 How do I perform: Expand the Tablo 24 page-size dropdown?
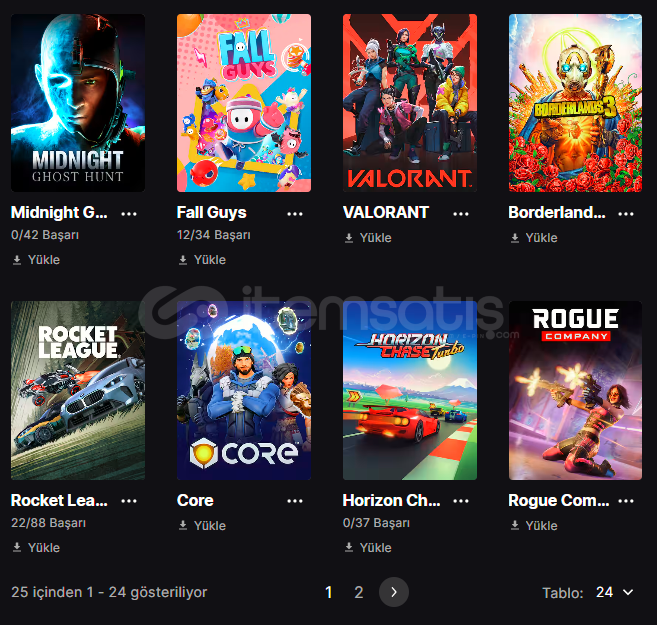(614, 592)
